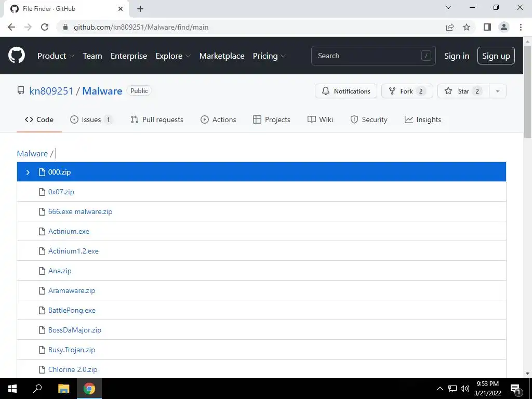Open the Team page
This screenshot has width=532, height=399.
point(92,56)
